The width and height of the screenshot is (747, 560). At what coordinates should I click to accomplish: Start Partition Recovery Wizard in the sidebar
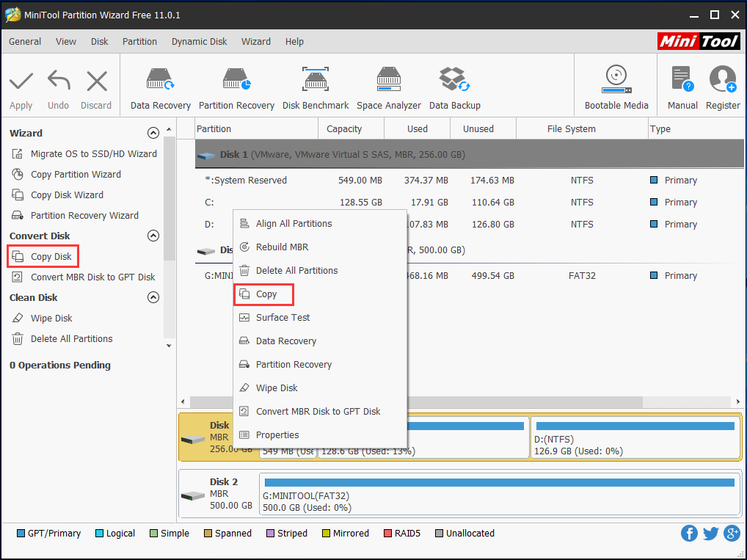click(75, 216)
